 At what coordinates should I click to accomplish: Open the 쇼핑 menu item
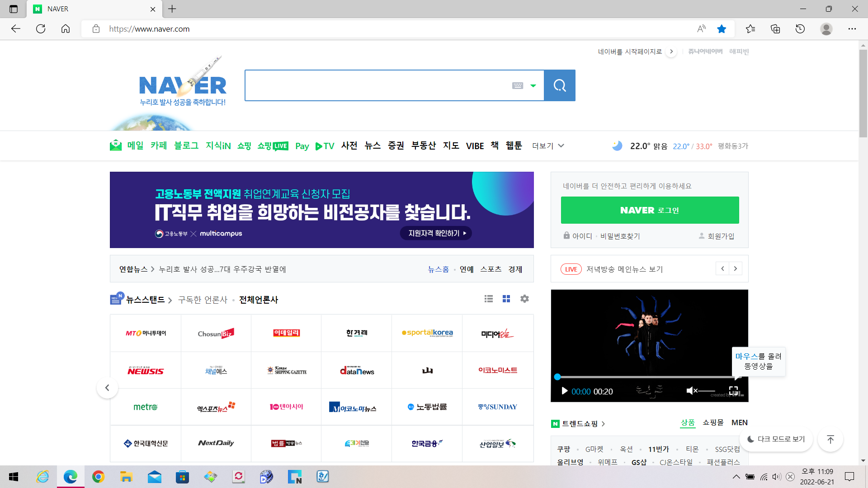pyautogui.click(x=244, y=145)
